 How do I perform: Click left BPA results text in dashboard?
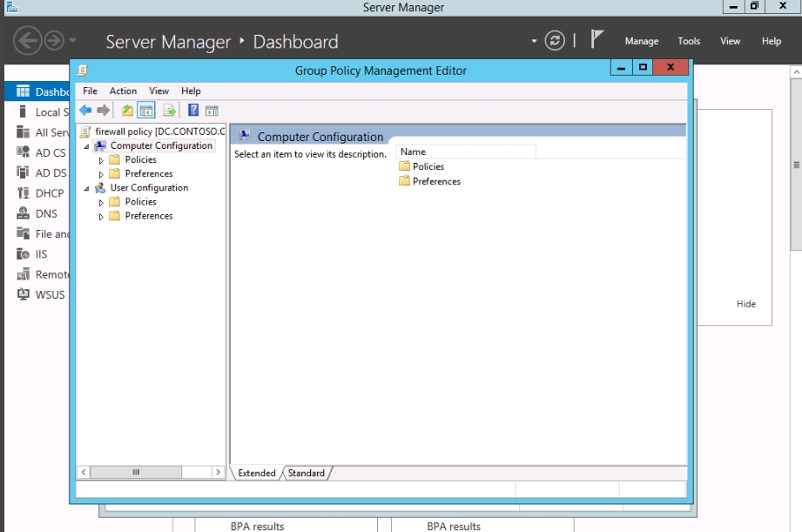click(x=257, y=526)
